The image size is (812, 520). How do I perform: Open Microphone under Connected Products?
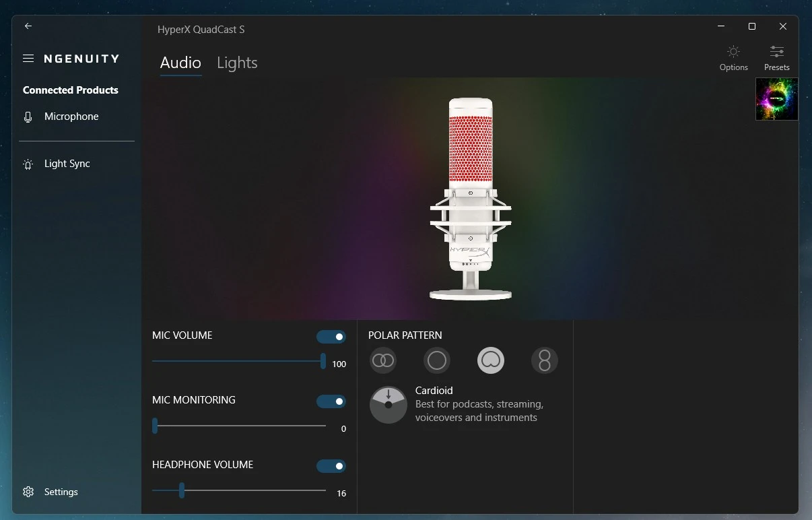[71, 117]
